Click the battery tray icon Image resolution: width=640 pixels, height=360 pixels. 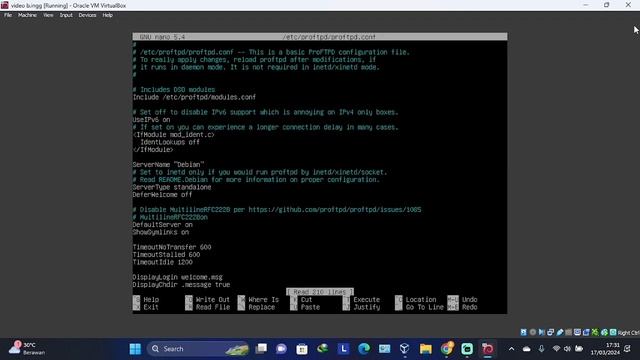(x=579, y=349)
